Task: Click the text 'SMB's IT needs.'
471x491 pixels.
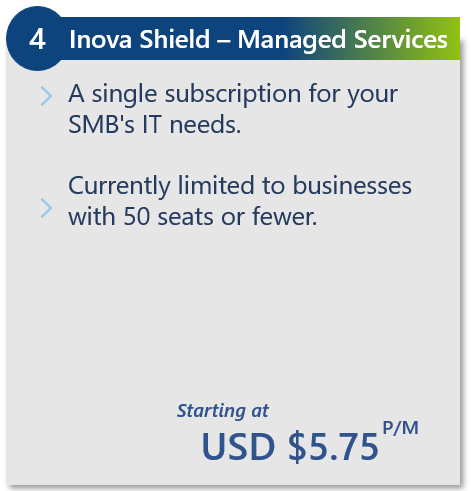Action: coord(154,125)
